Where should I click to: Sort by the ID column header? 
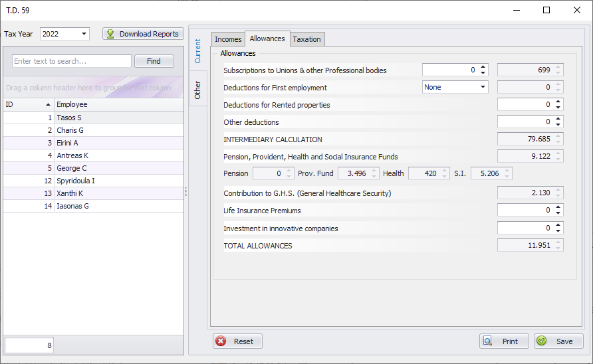(x=28, y=104)
